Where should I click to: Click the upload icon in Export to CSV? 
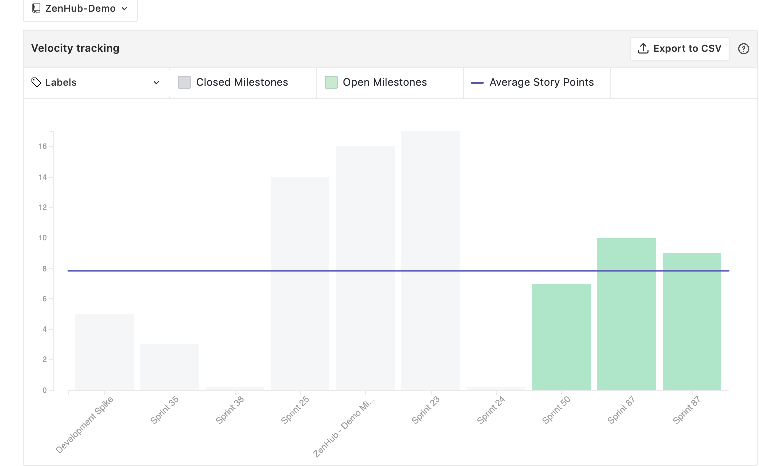pyautogui.click(x=643, y=49)
